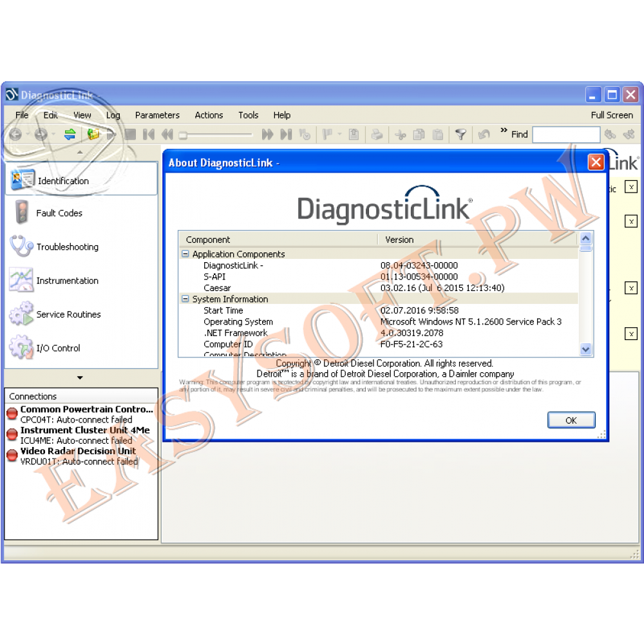Jump to log start with skip-back button
Image resolution: width=644 pixels, height=644 pixels.
(149, 135)
